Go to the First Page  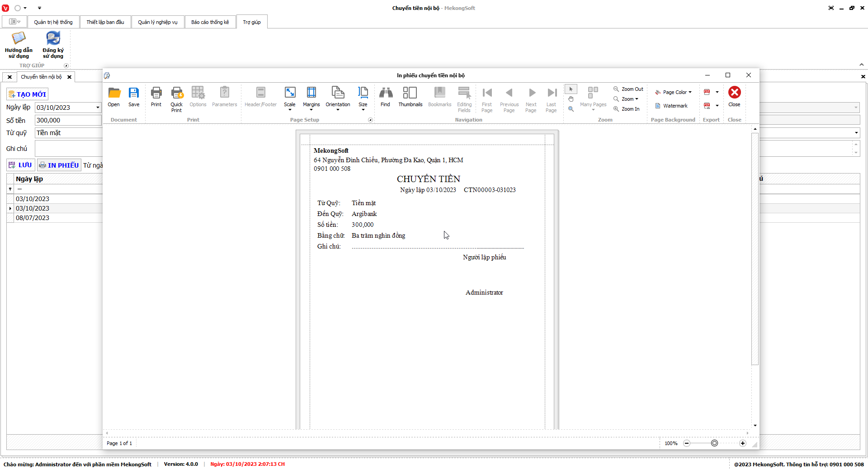[x=487, y=99]
